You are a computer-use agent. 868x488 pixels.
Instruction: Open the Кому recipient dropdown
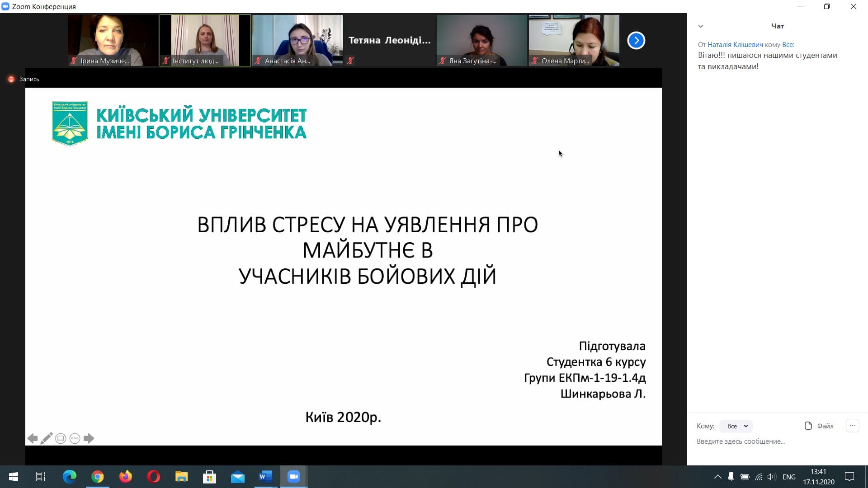point(737,426)
